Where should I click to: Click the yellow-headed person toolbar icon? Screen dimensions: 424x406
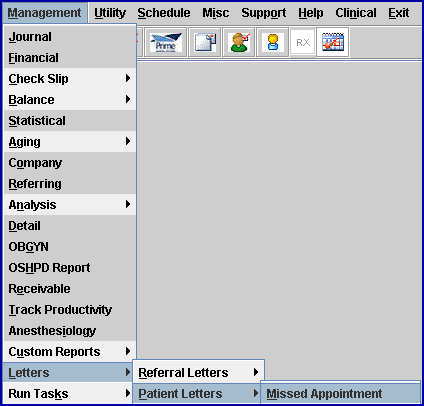tap(273, 43)
